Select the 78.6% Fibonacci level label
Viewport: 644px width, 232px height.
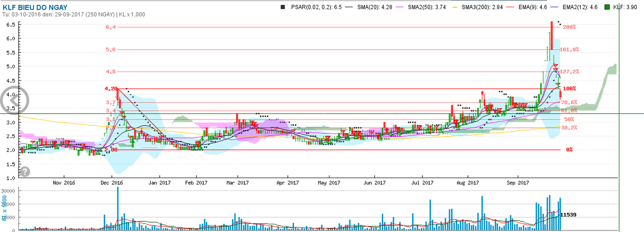coord(569,102)
